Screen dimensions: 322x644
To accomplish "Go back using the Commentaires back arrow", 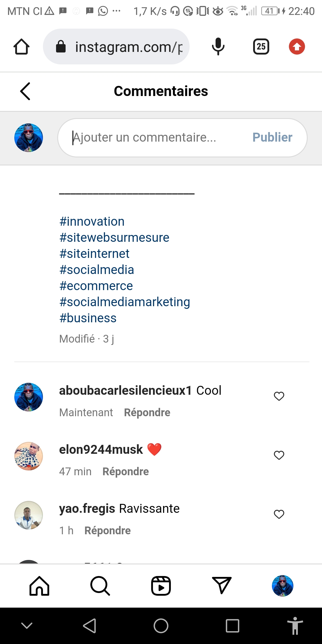I will pos(25,91).
